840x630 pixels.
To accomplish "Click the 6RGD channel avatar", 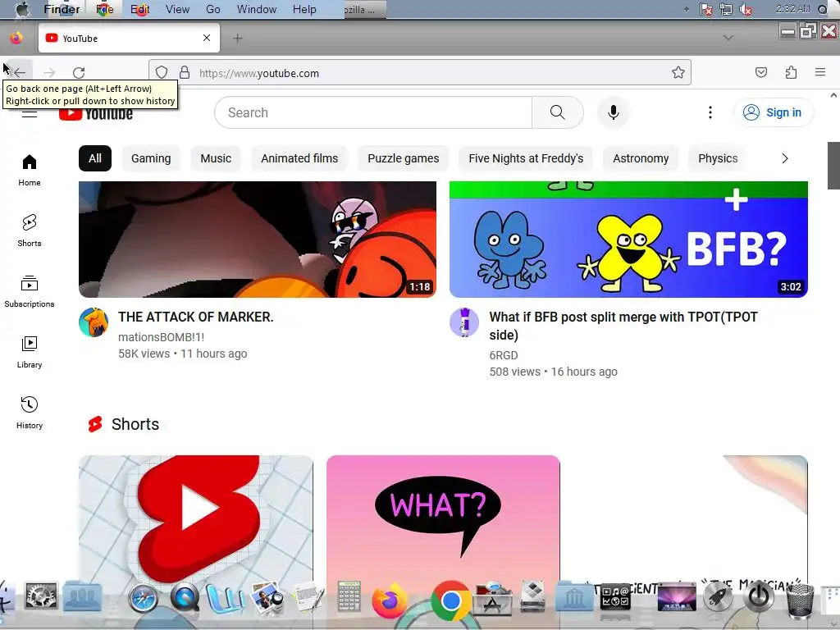I will coord(464,322).
